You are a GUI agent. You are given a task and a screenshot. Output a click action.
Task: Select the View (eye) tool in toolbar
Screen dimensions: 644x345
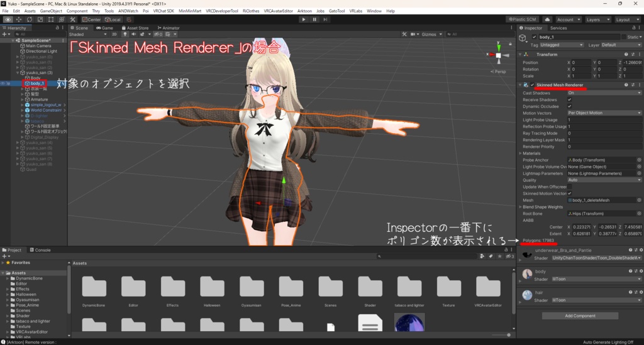8,19
